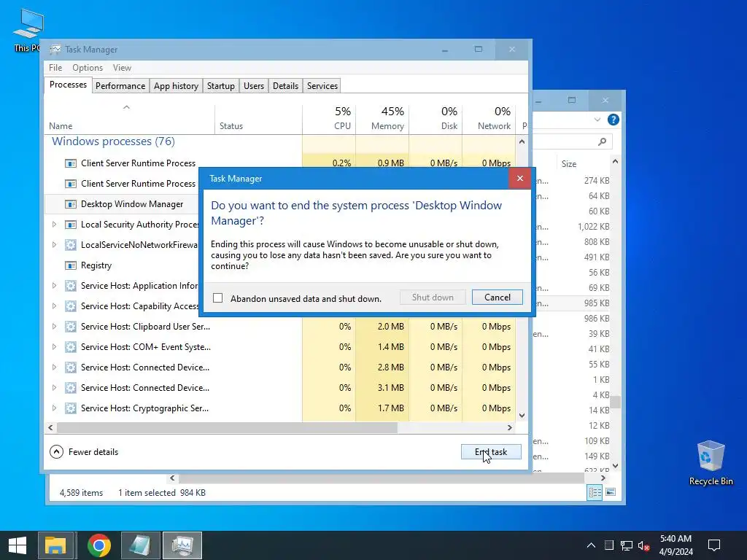Click first Client Server Runtime Process icon
This screenshot has height=560, width=747.
pyautogui.click(x=71, y=163)
